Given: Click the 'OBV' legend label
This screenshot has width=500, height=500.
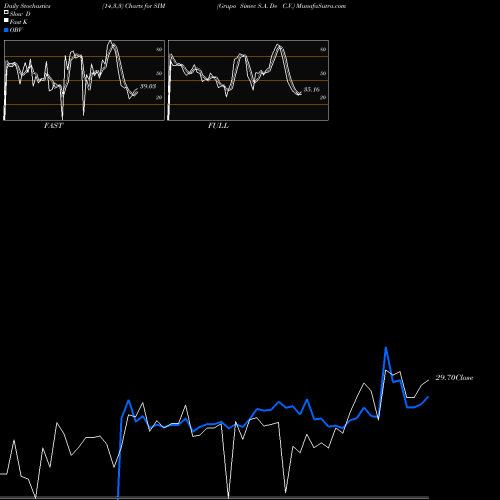Looking at the screenshot, I should pos(16,30).
